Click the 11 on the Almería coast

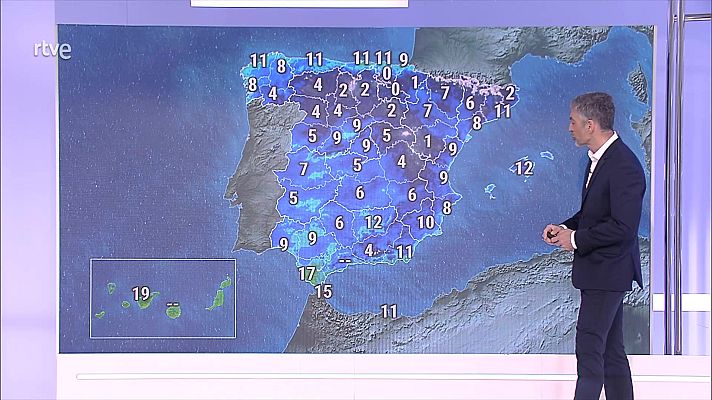click(x=404, y=252)
